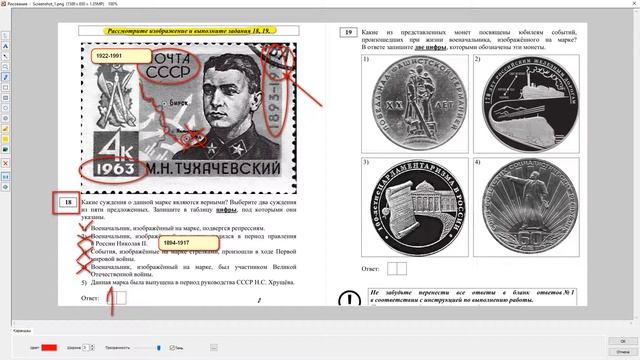The image size is (640, 360).
Task: Open the red color swatch picker
Action: [49, 347]
